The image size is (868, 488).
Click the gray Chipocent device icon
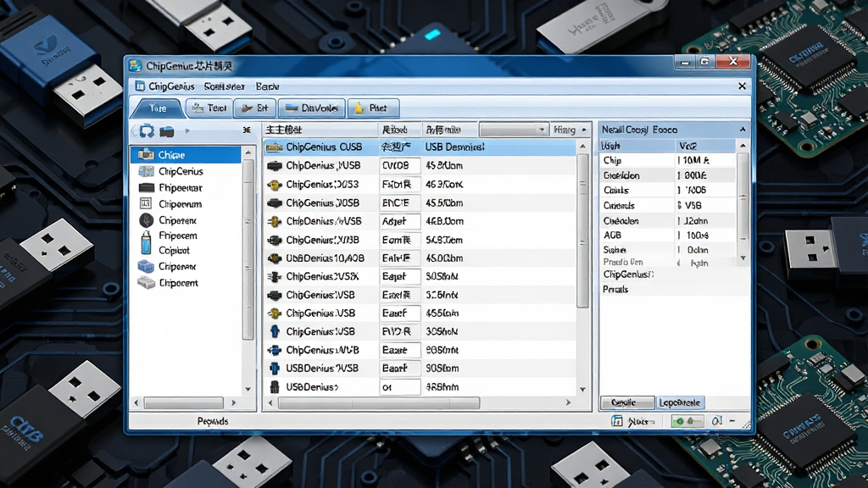click(146, 283)
